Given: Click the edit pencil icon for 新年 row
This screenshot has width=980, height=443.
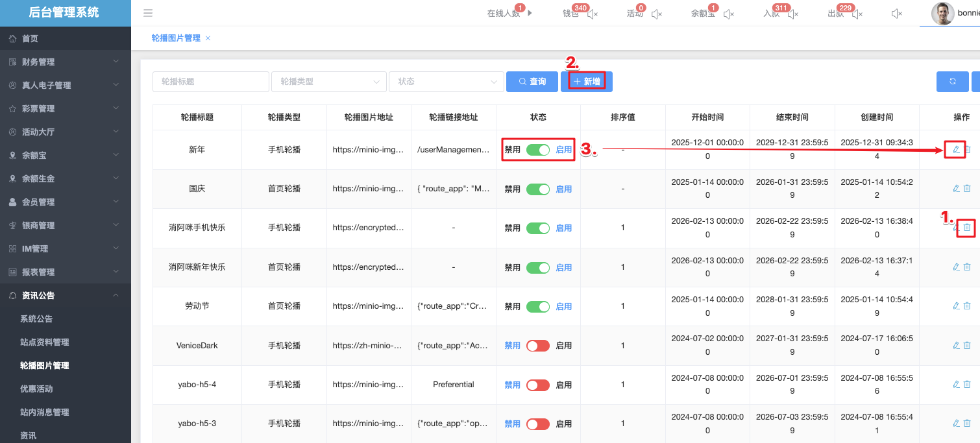Looking at the screenshot, I should [955, 150].
